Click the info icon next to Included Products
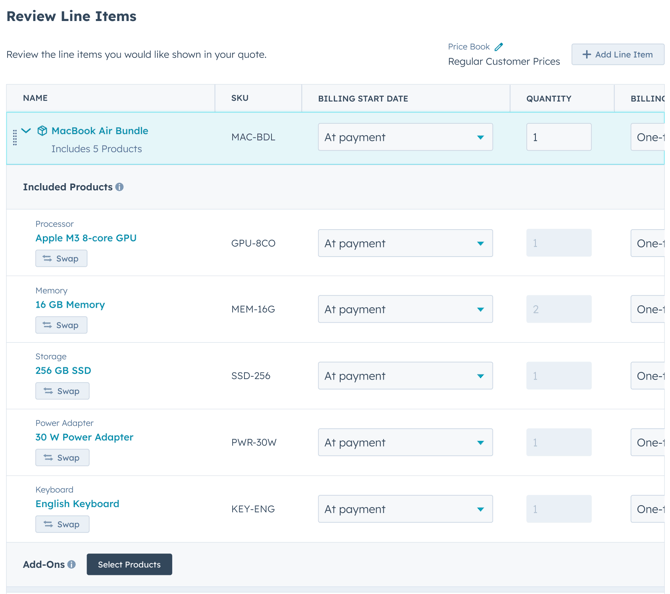Image resolution: width=670 pixels, height=594 pixels. [x=120, y=187]
